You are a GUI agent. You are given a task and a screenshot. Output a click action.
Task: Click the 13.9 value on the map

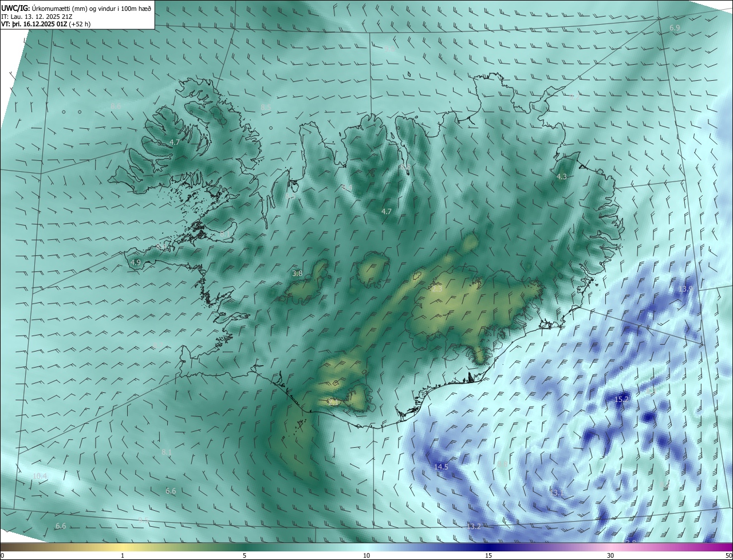click(685, 289)
